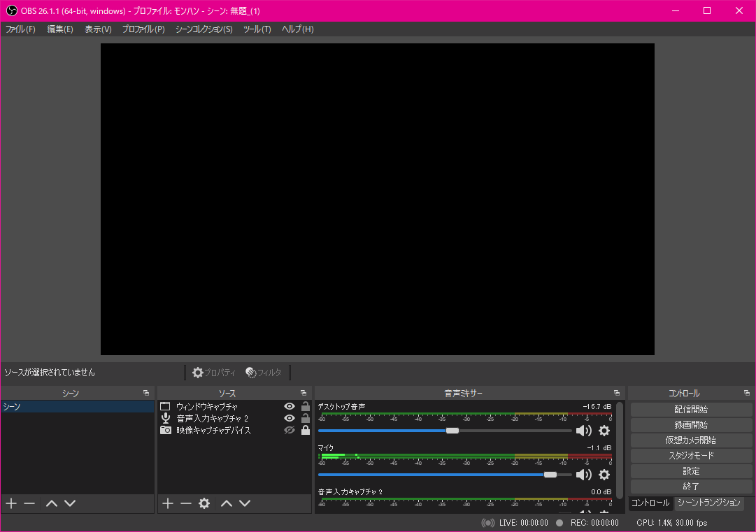Viewport: 756px width, 532px height.
Task: Click camera icon of 映像キャプチャデバイス
Action: click(x=165, y=431)
